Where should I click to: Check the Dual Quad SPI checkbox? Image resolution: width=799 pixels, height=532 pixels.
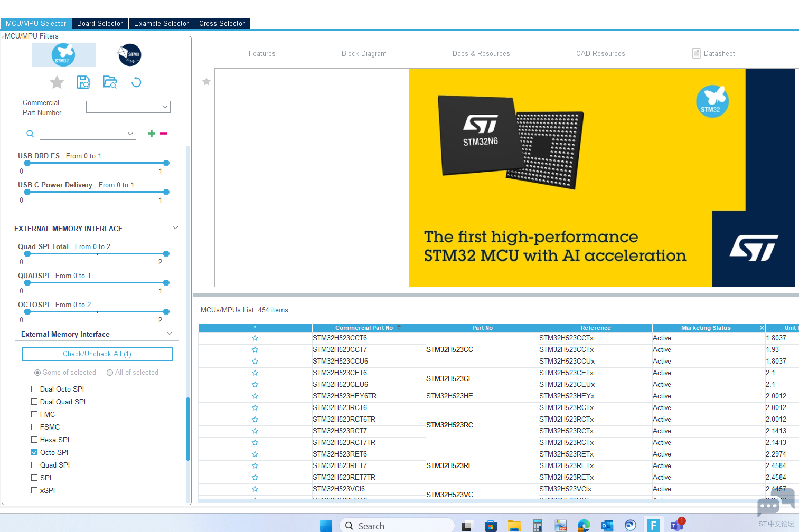(34, 402)
